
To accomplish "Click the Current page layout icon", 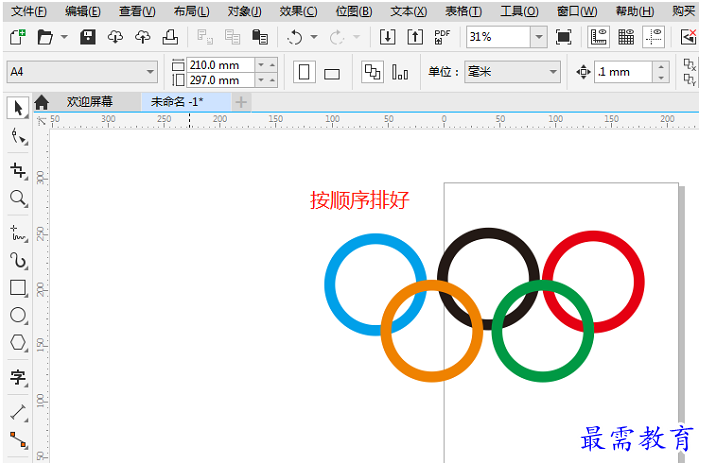I will point(400,72).
